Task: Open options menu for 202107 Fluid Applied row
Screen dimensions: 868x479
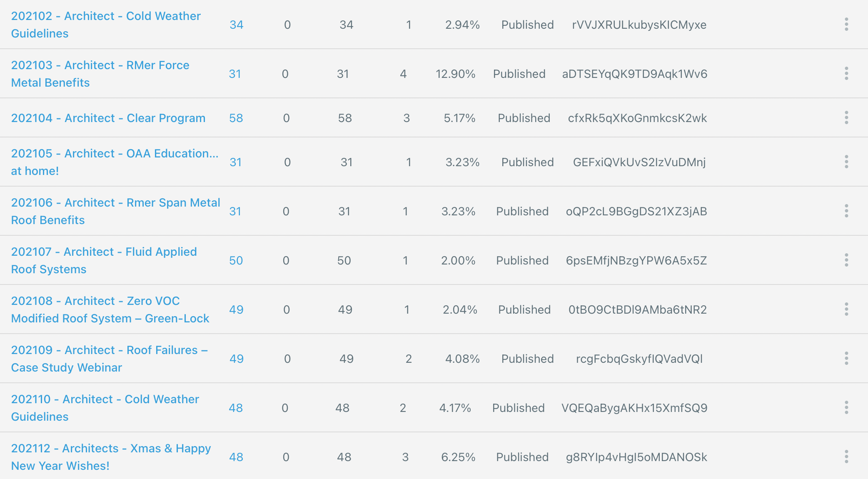Action: tap(846, 260)
